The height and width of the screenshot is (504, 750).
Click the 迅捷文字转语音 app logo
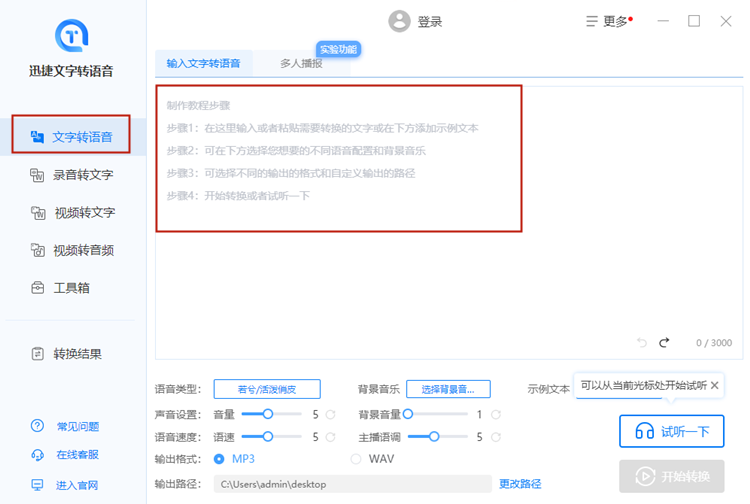point(72,35)
